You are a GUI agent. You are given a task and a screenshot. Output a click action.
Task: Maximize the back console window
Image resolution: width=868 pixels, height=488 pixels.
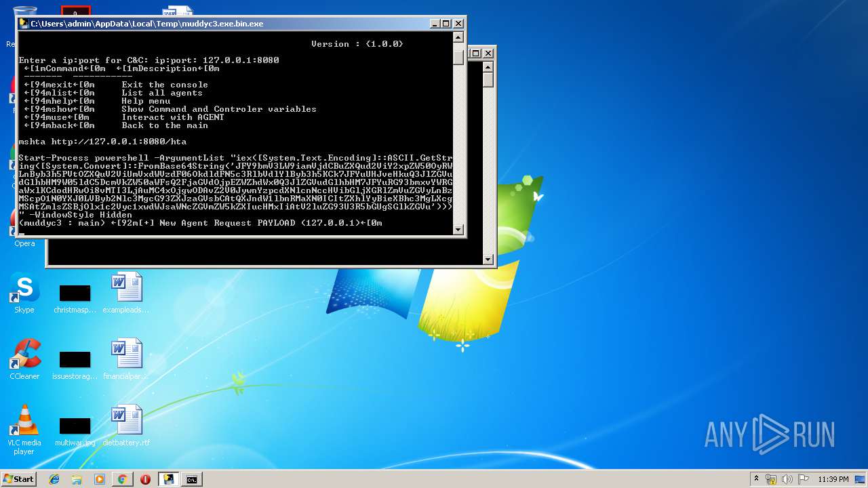point(475,53)
